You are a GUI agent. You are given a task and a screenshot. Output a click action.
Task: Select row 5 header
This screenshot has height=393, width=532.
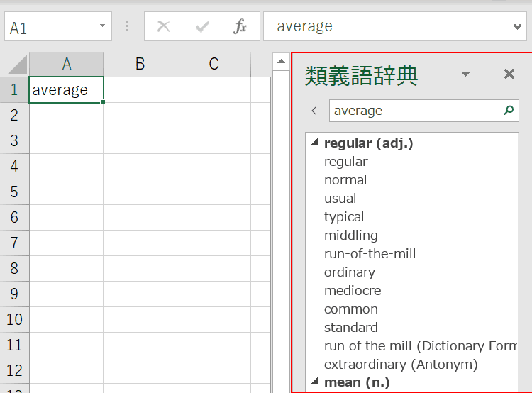tap(14, 192)
